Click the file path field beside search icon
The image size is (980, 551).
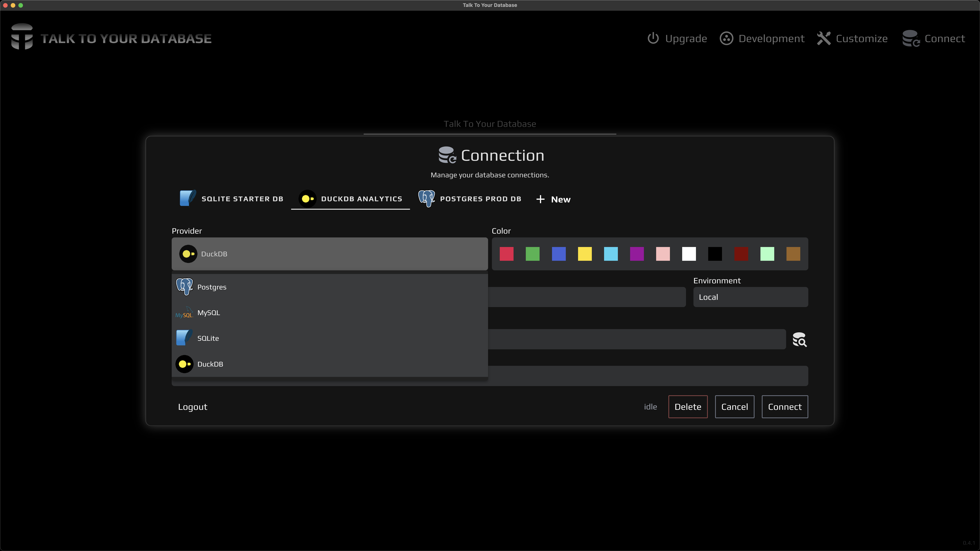(x=637, y=339)
